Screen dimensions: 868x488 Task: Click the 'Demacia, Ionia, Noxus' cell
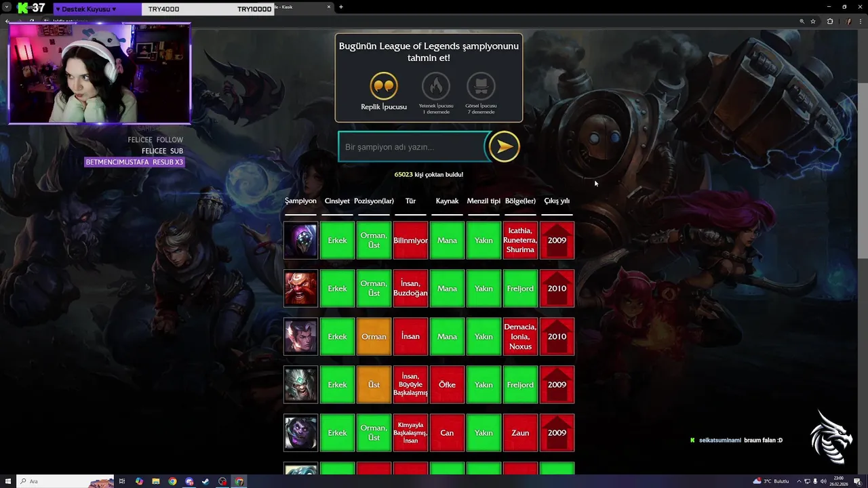pyautogui.click(x=520, y=337)
